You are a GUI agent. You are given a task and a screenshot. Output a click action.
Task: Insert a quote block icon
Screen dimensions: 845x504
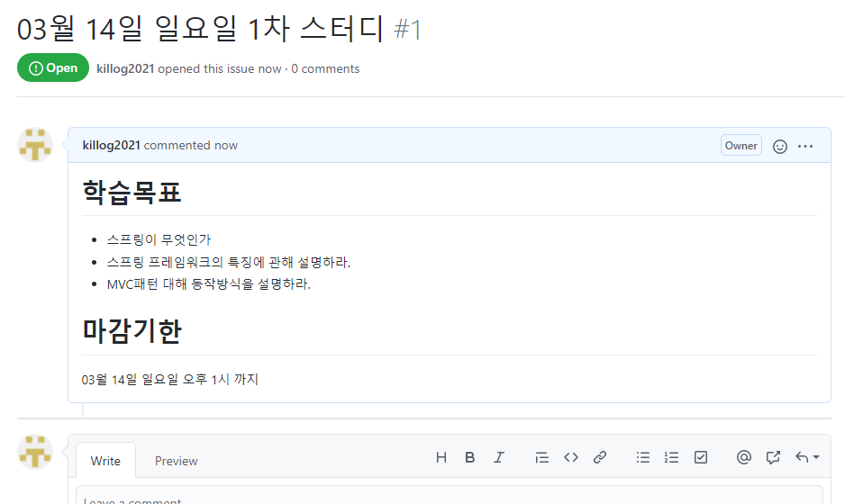pos(541,458)
